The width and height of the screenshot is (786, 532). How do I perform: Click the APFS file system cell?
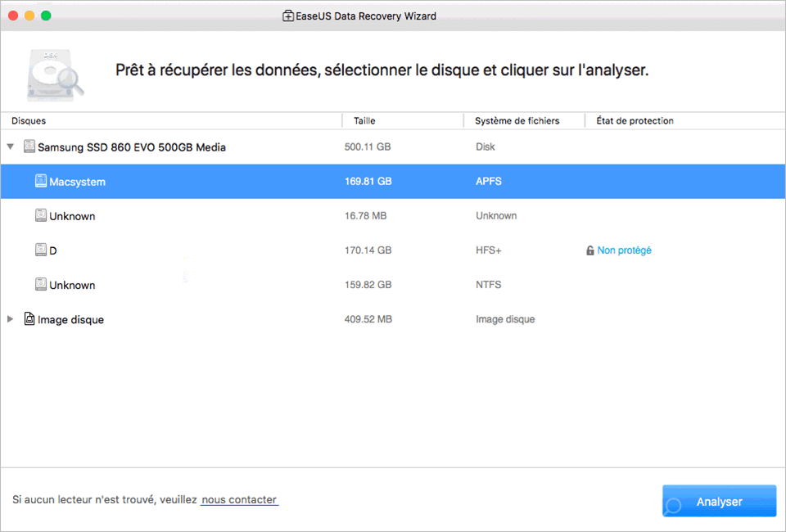coord(489,182)
